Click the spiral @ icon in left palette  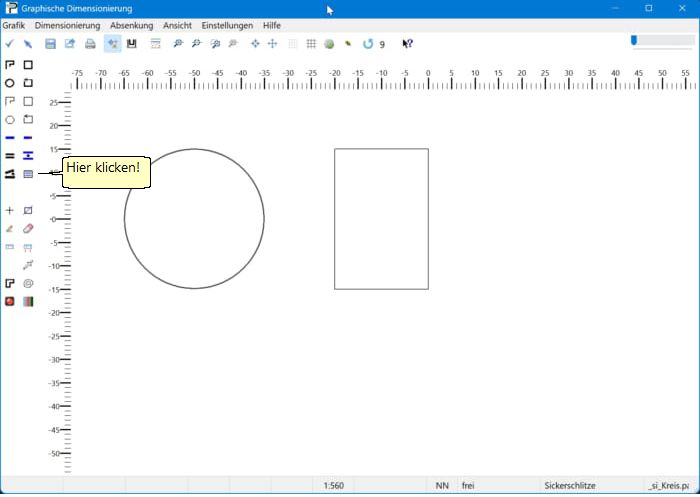pyautogui.click(x=28, y=283)
